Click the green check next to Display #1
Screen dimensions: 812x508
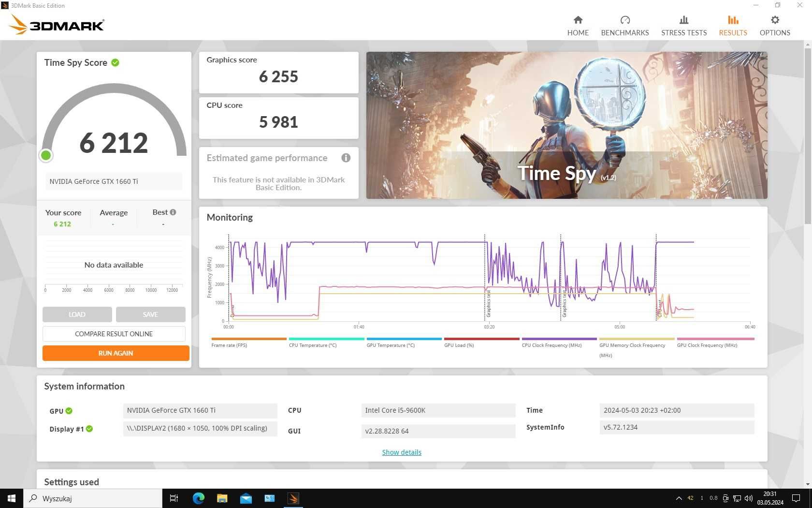(89, 429)
